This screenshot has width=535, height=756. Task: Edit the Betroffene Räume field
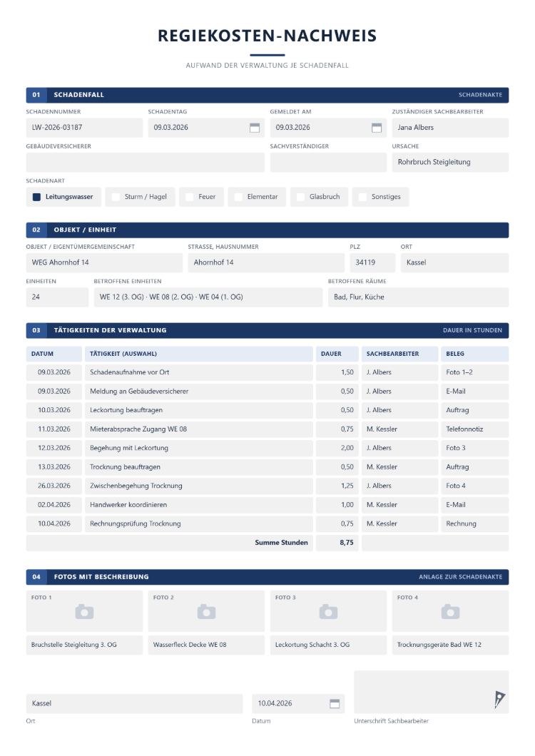[418, 297]
